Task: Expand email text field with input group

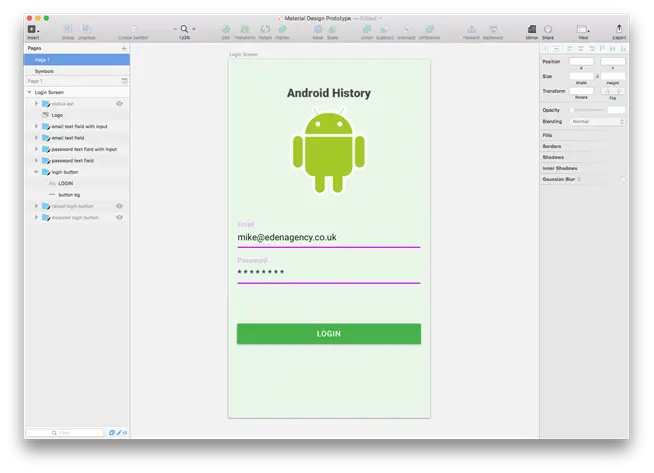Action: pos(36,126)
